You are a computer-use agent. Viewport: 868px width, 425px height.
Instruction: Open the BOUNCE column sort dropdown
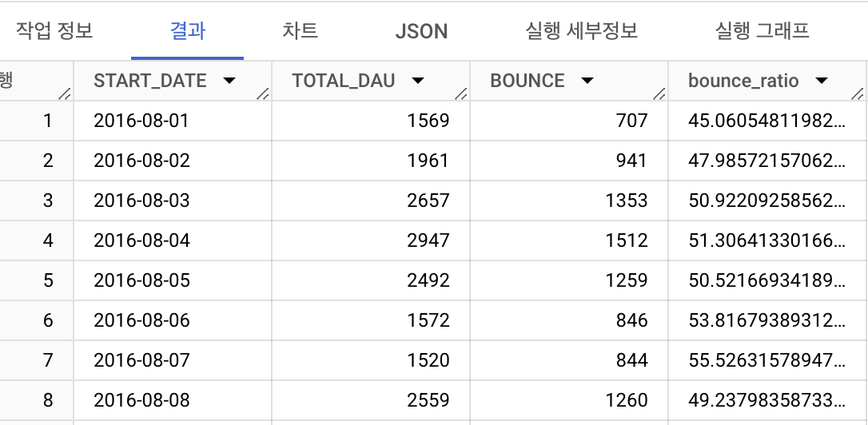point(587,81)
